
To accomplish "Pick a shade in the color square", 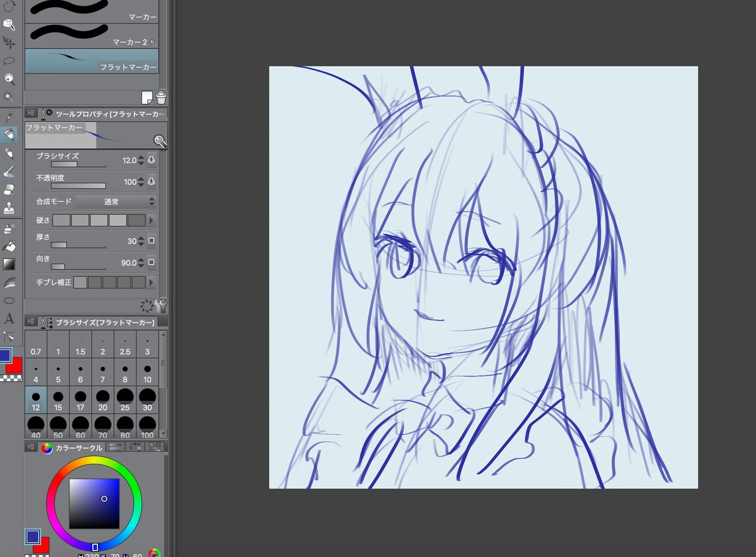I will pos(94,503).
